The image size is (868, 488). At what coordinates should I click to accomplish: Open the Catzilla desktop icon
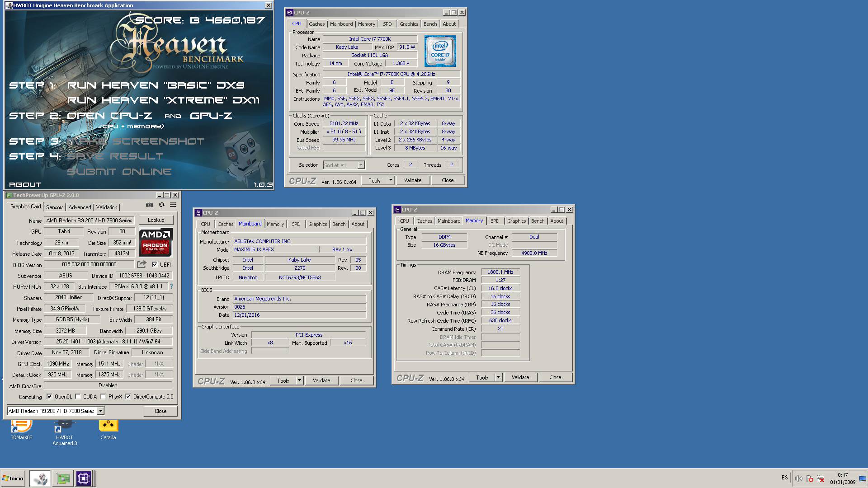pyautogui.click(x=108, y=429)
